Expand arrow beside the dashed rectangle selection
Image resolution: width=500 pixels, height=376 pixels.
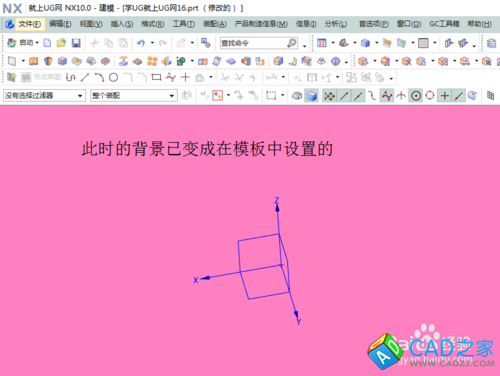282,96
